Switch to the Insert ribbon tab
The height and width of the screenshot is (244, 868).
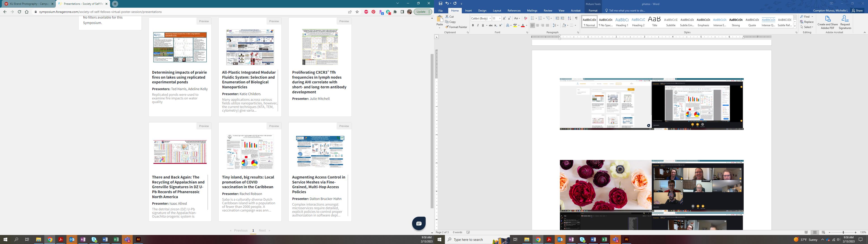[x=468, y=10]
